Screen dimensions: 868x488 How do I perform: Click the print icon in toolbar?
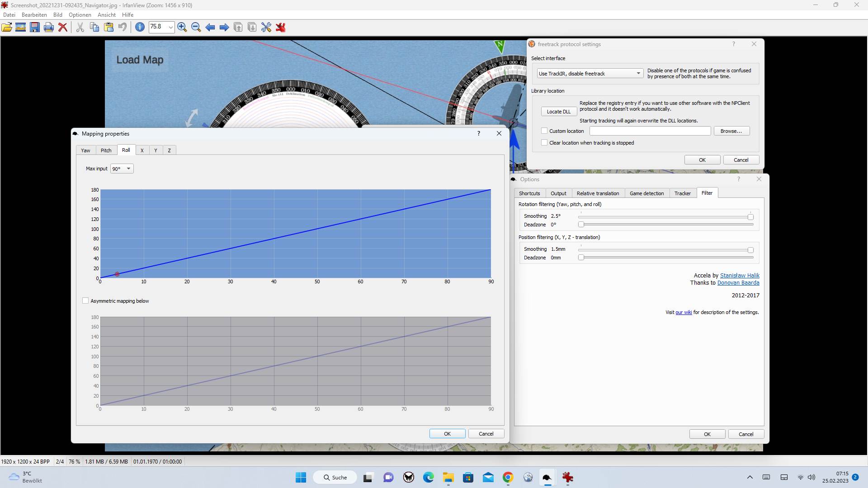click(x=49, y=27)
